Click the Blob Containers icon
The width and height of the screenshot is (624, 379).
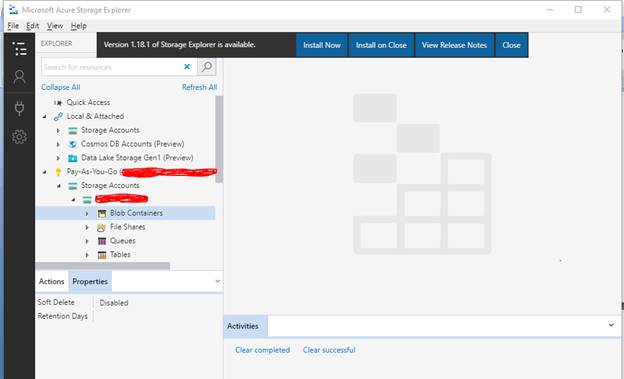click(x=102, y=213)
